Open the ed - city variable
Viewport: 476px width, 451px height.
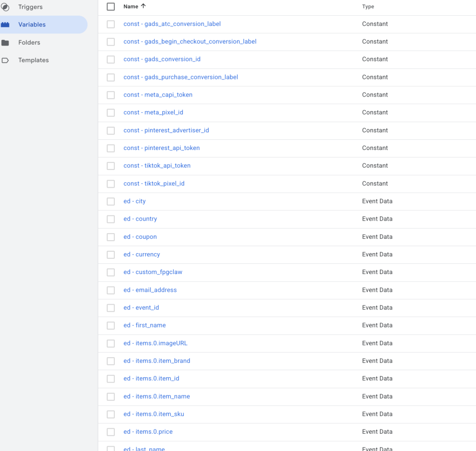[x=134, y=201]
